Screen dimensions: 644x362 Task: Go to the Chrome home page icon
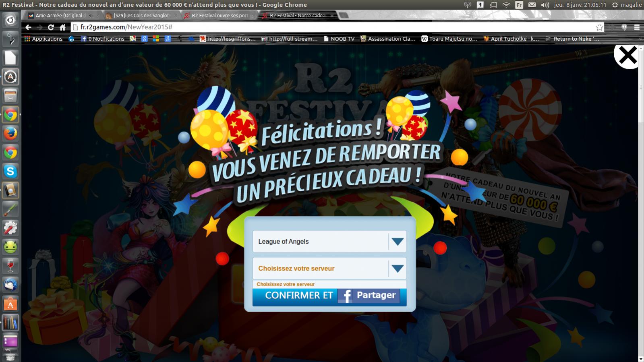(62, 27)
